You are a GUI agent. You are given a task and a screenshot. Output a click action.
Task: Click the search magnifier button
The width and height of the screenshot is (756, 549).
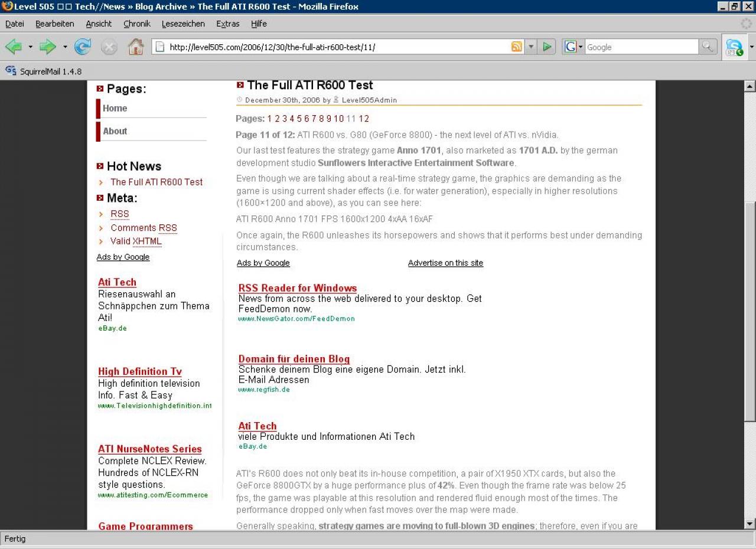pos(708,47)
